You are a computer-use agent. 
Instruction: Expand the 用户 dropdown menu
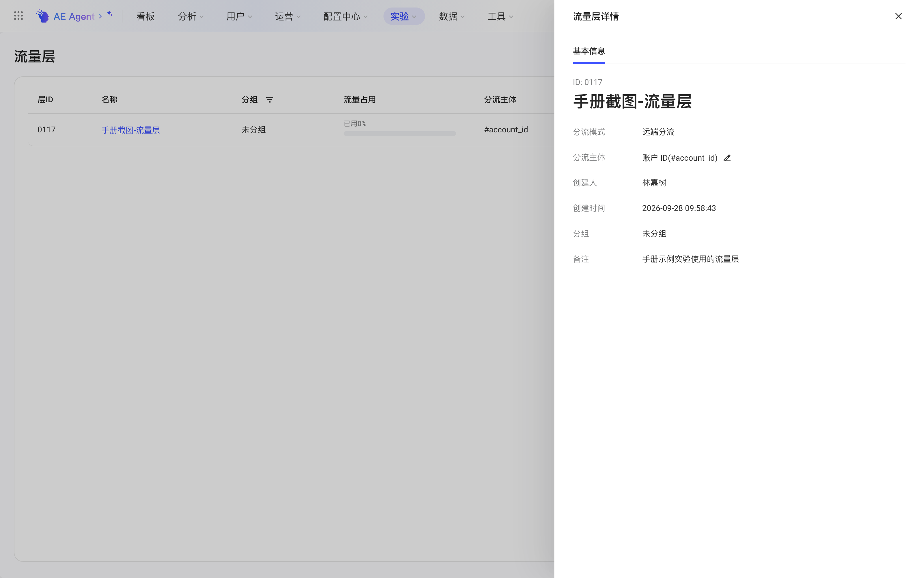coord(239,16)
